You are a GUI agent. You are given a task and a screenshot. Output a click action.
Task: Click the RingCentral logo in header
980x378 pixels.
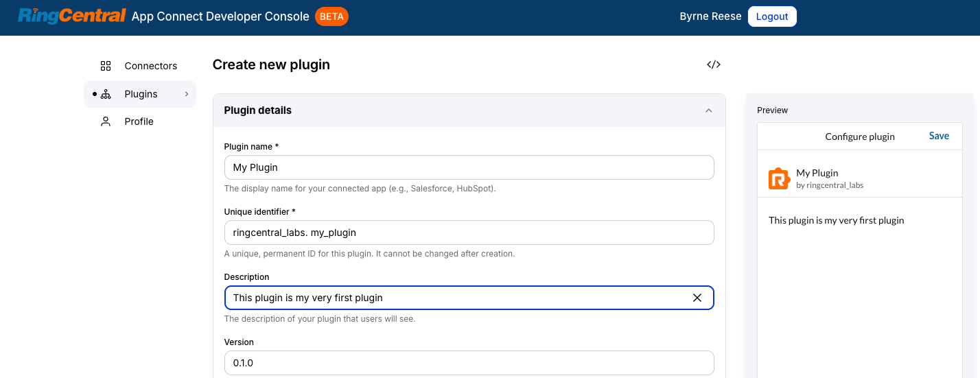coord(72,16)
